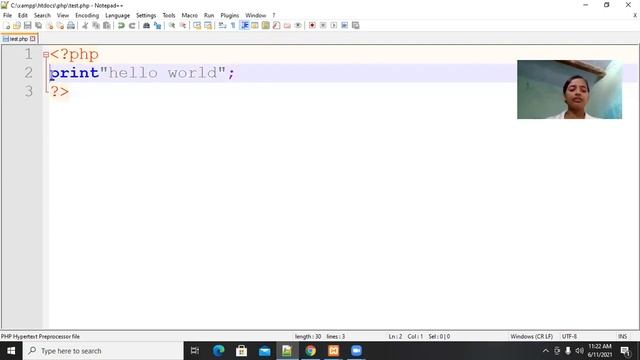Viewport: 640px width, 360px height.
Task: Click the Replace toolbar icon
Action: [157, 25]
